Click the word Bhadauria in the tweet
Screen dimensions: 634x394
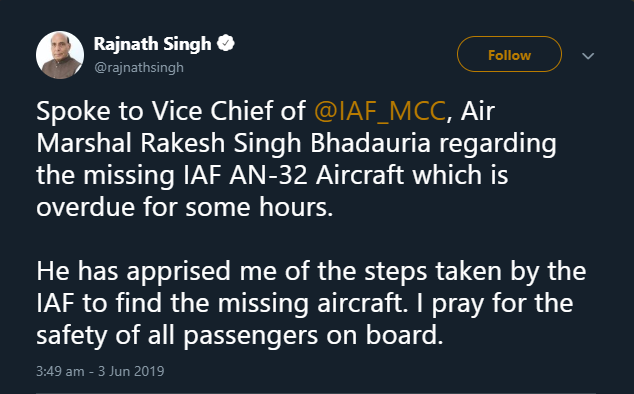tap(370, 143)
